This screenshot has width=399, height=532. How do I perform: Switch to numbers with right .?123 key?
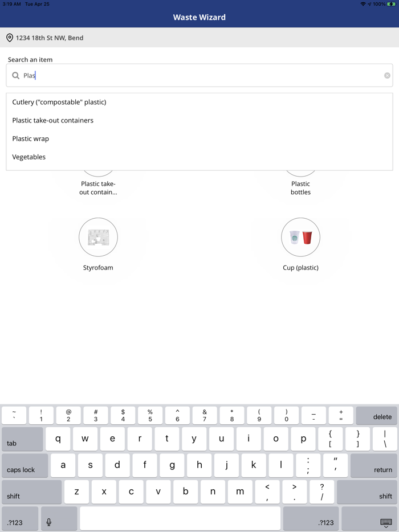click(x=311, y=518)
